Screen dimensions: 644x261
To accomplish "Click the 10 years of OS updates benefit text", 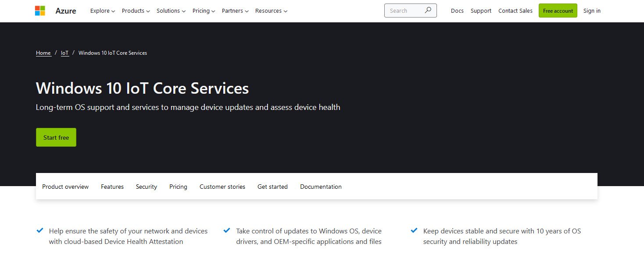I will pyautogui.click(x=502, y=236).
